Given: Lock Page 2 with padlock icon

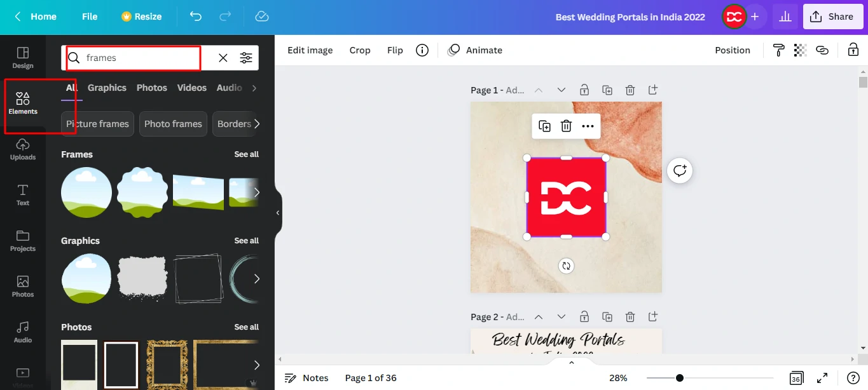Looking at the screenshot, I should (584, 316).
